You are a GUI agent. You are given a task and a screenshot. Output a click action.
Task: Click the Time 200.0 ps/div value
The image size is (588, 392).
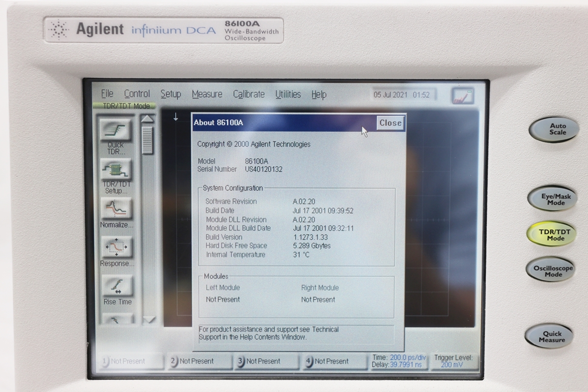[x=408, y=358]
